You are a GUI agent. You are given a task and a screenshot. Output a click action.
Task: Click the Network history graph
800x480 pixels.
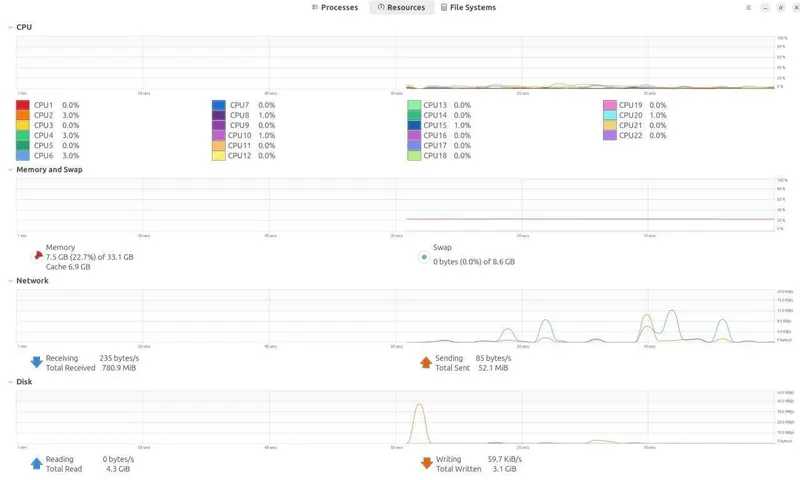point(395,316)
